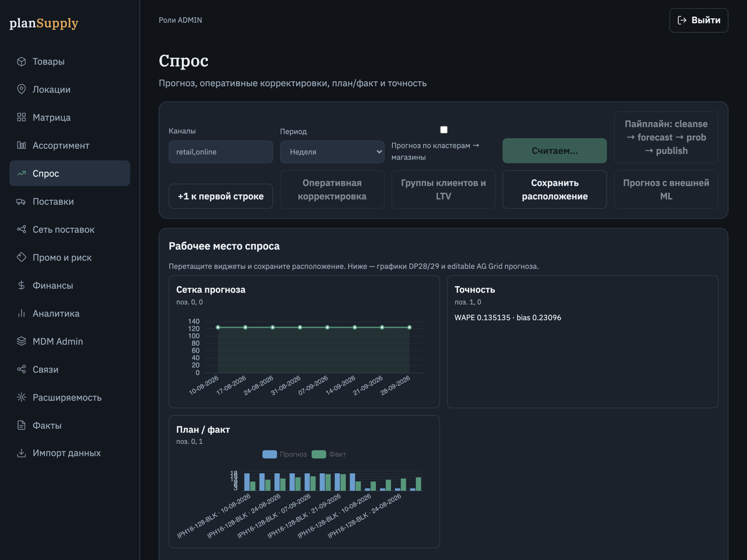Viewport: 747px width, 560px height.
Task: Click the 140 y-axis value in Сетка прогноза
Action: pyautogui.click(x=194, y=321)
